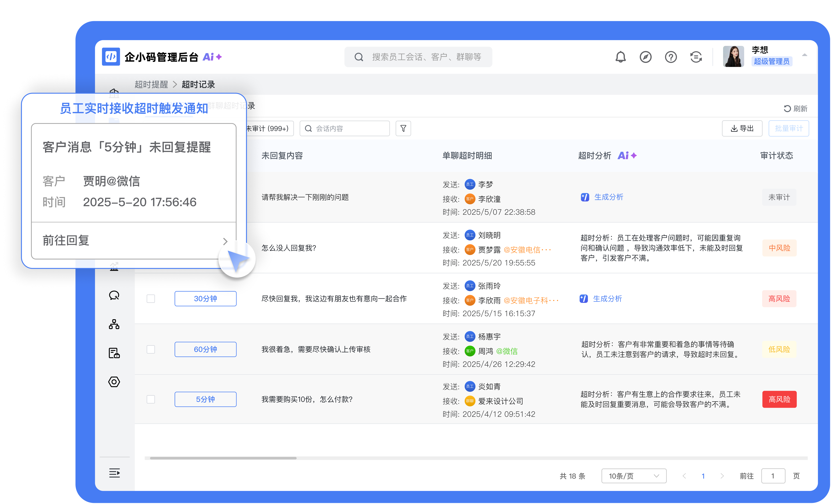The height and width of the screenshot is (504, 831).
Task: Click the horizontal table scrollbar
Action: pyautogui.click(x=223, y=458)
